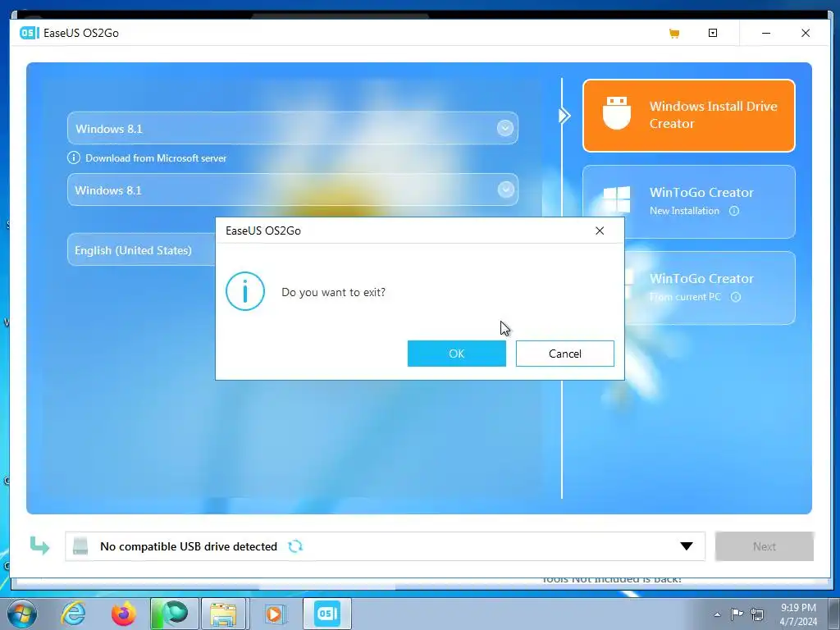Launch Internet Explorer from taskbar
The height and width of the screenshot is (630, 840).
click(x=73, y=614)
